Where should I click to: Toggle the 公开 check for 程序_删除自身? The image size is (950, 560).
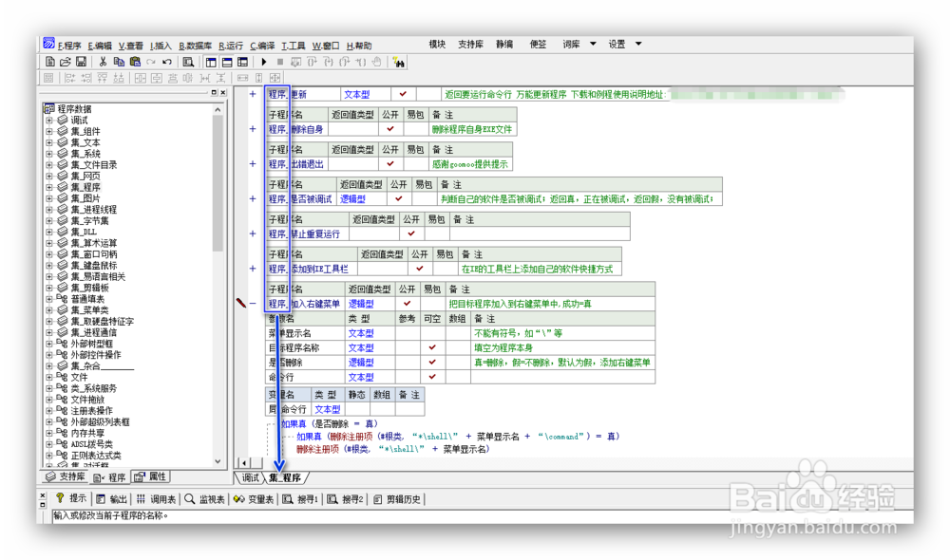pyautogui.click(x=390, y=129)
